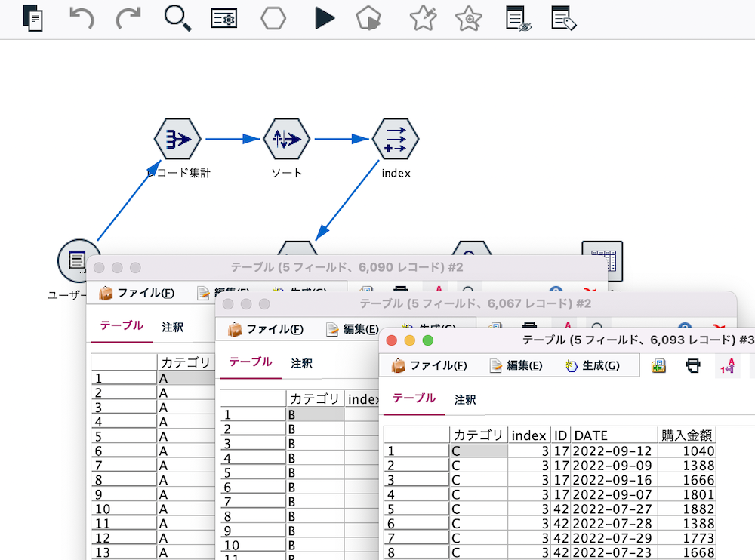Open stream properties from the toolbar
This screenshot has height=560, width=755.
[x=223, y=19]
